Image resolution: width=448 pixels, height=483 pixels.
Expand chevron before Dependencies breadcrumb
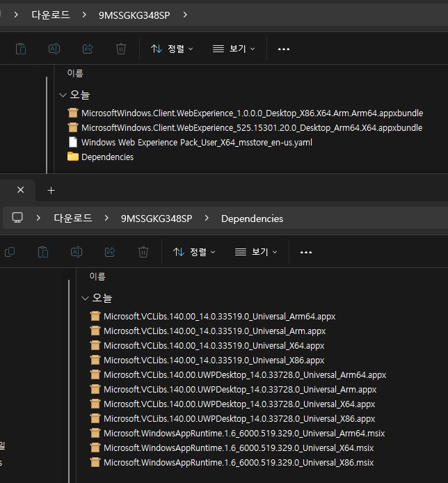[x=207, y=218]
